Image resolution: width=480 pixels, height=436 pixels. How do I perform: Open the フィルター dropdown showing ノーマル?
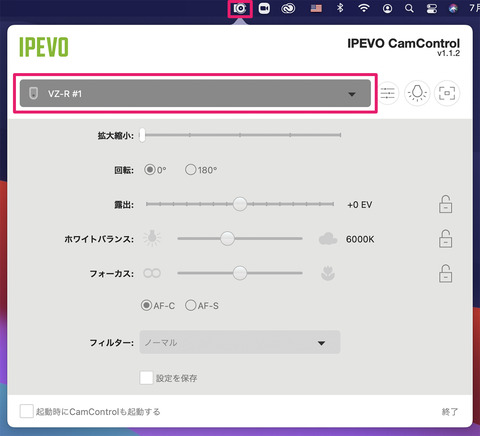pos(240,342)
